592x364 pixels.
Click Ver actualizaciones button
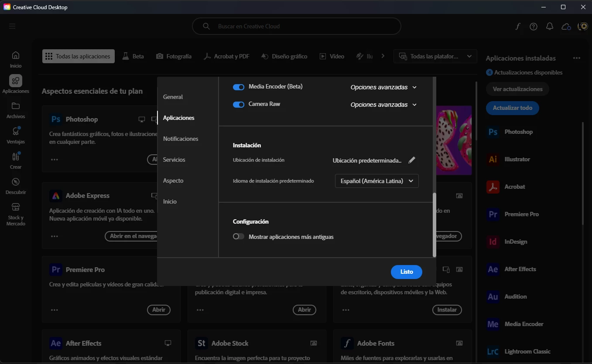(x=517, y=89)
